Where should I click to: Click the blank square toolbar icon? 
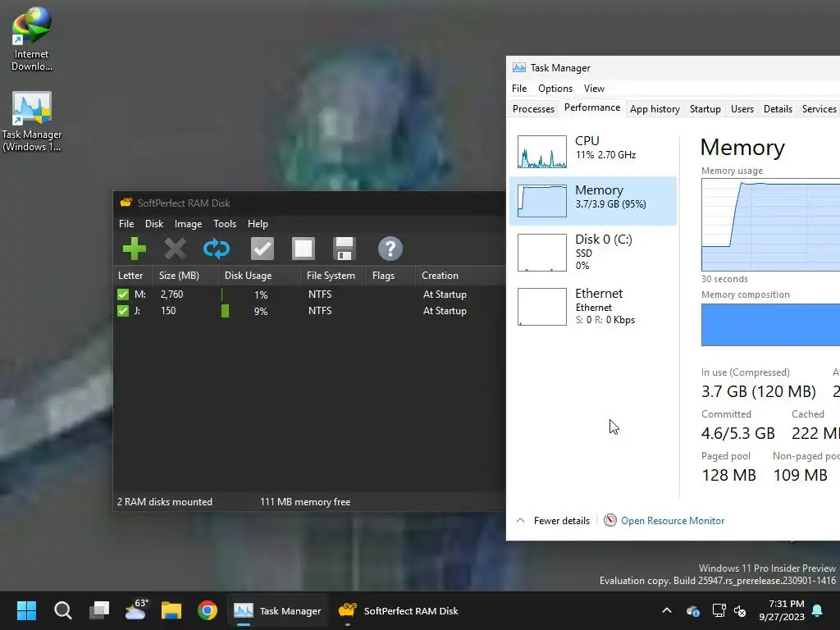304,249
